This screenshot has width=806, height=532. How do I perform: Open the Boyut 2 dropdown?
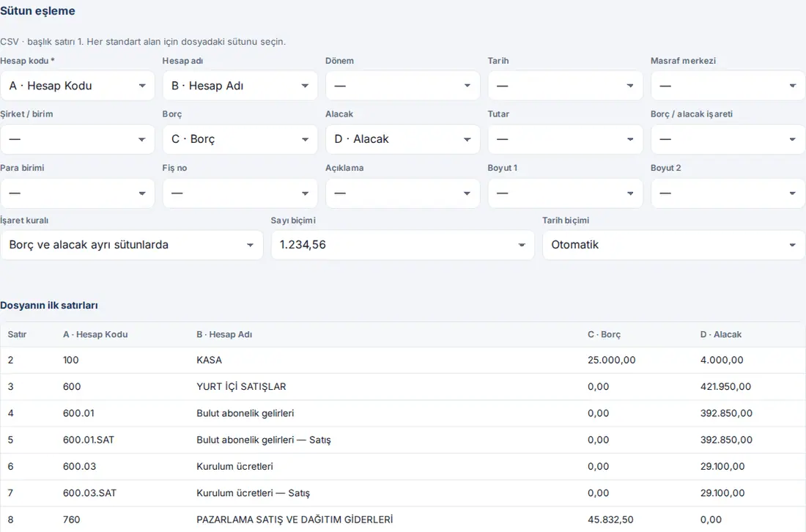pos(728,193)
